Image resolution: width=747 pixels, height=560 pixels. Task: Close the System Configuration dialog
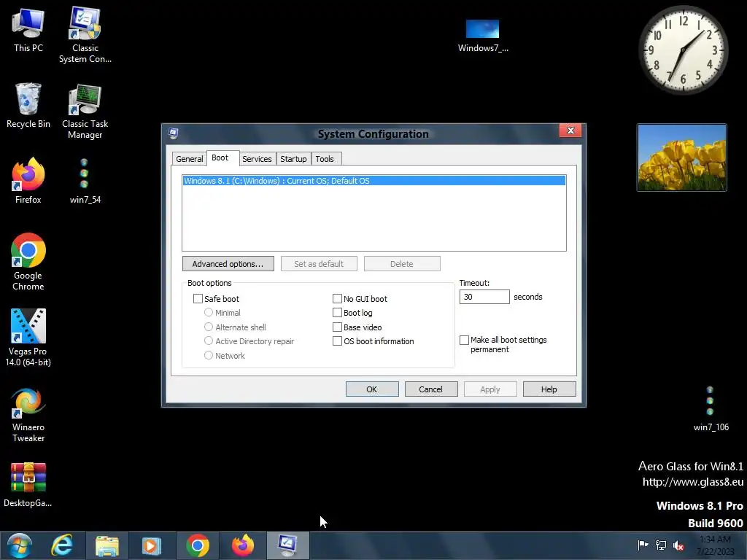570,131
